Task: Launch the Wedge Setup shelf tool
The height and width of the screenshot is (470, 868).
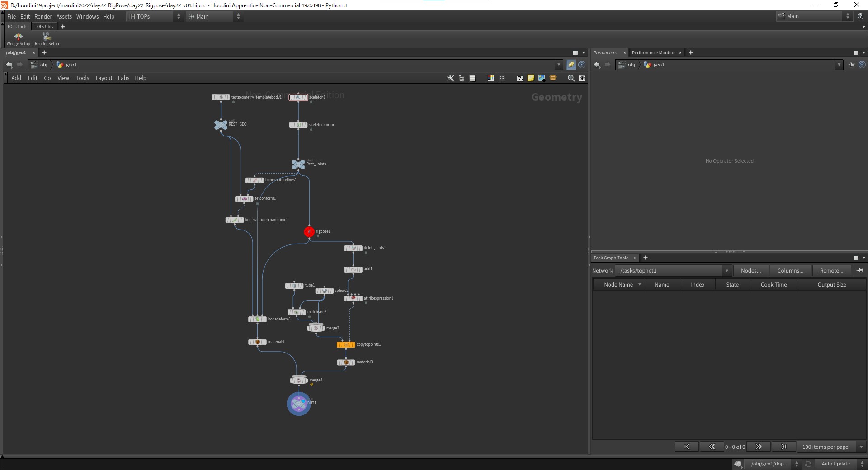Action: click(19, 39)
